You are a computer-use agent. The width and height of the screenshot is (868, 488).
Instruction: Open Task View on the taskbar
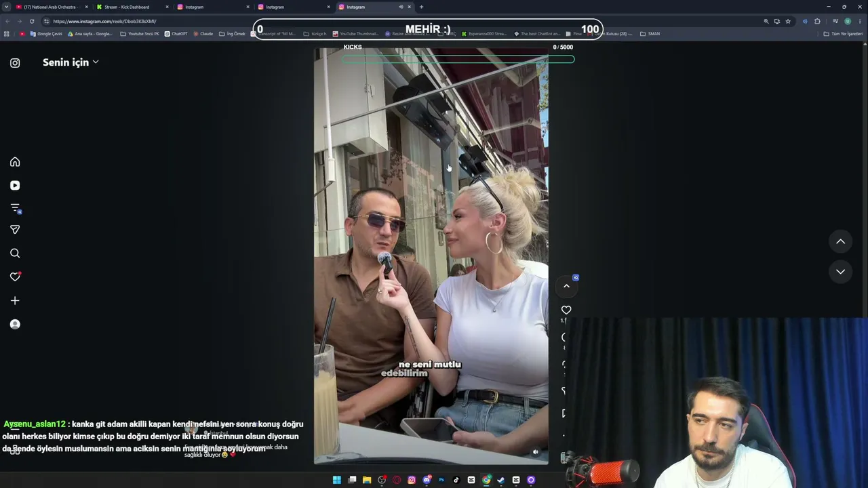click(352, 480)
